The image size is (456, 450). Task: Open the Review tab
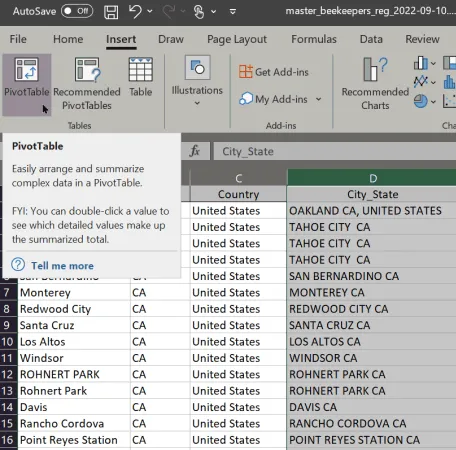(422, 39)
